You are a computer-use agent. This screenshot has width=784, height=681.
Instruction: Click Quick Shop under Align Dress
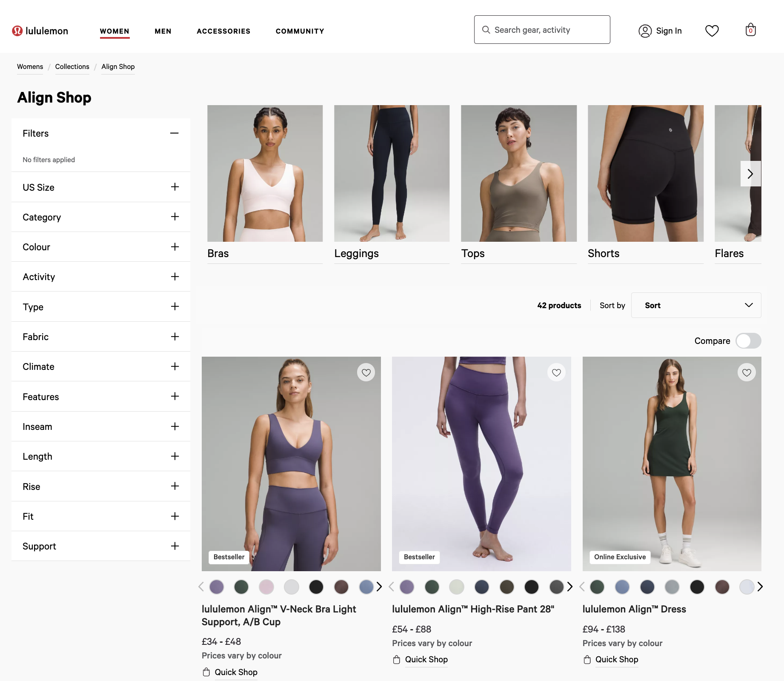[616, 659]
